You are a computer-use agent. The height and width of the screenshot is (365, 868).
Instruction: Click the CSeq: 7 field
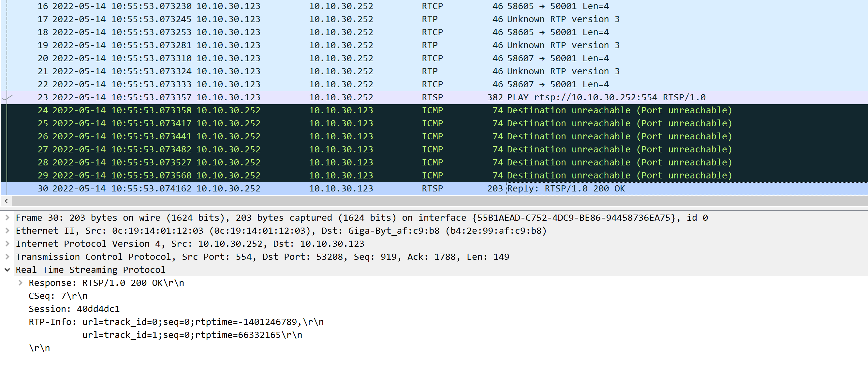point(58,296)
